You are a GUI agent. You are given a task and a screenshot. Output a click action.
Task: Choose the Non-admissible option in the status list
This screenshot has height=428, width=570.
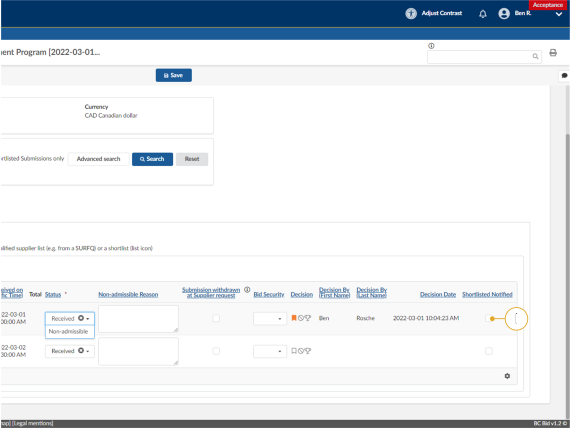tap(69, 332)
